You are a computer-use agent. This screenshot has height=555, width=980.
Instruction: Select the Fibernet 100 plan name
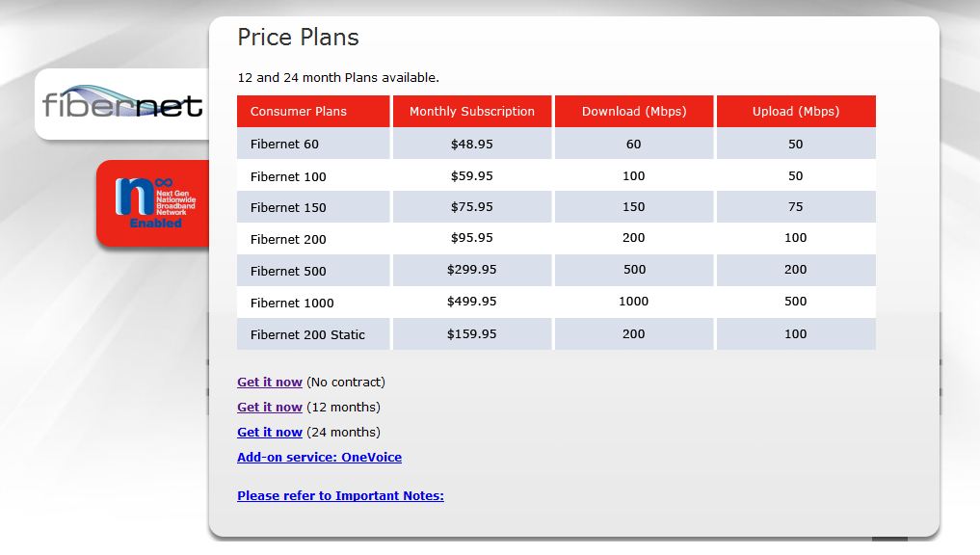click(288, 177)
